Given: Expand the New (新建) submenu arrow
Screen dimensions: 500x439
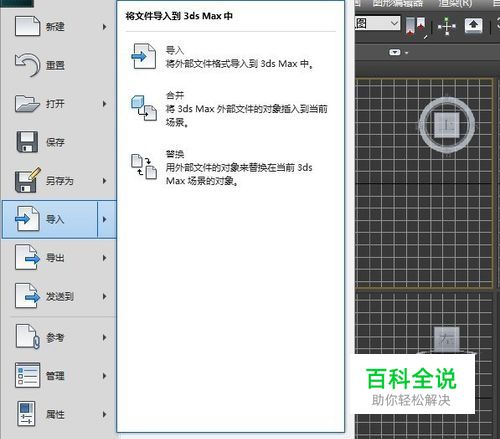Looking at the screenshot, I should pos(105,27).
